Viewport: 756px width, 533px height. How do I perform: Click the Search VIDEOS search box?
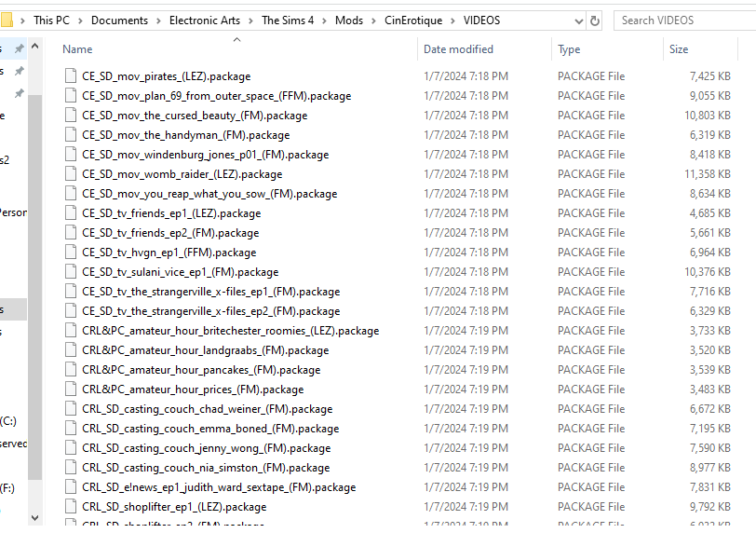coord(684,20)
